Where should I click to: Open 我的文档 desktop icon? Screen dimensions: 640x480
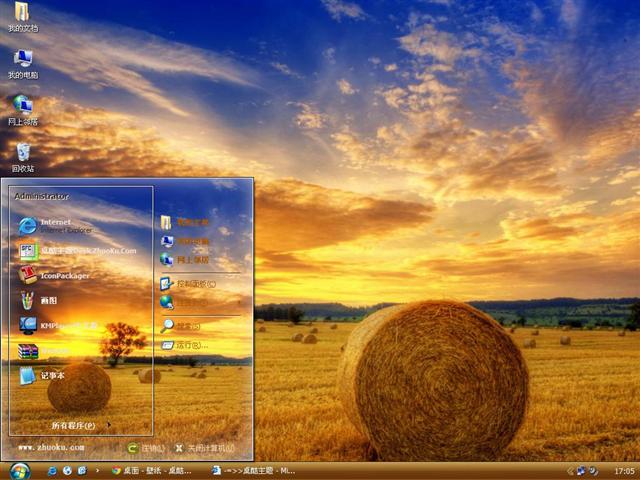(x=23, y=16)
